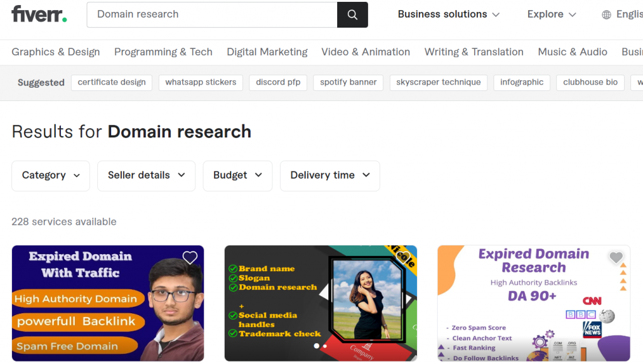Expand the Category filter dropdown

51,176
